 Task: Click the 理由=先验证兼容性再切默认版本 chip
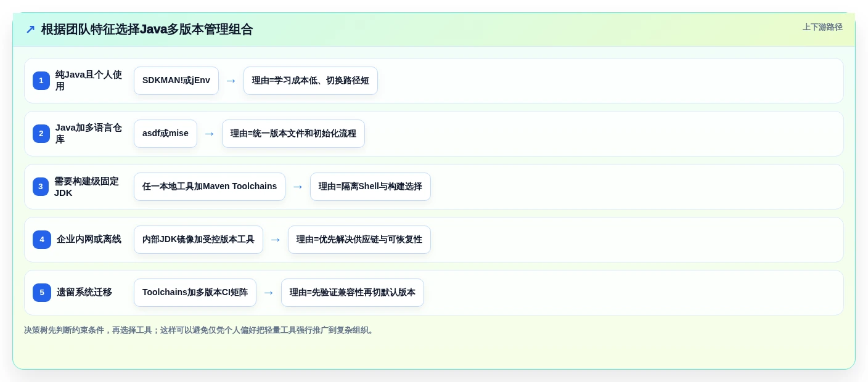point(353,293)
